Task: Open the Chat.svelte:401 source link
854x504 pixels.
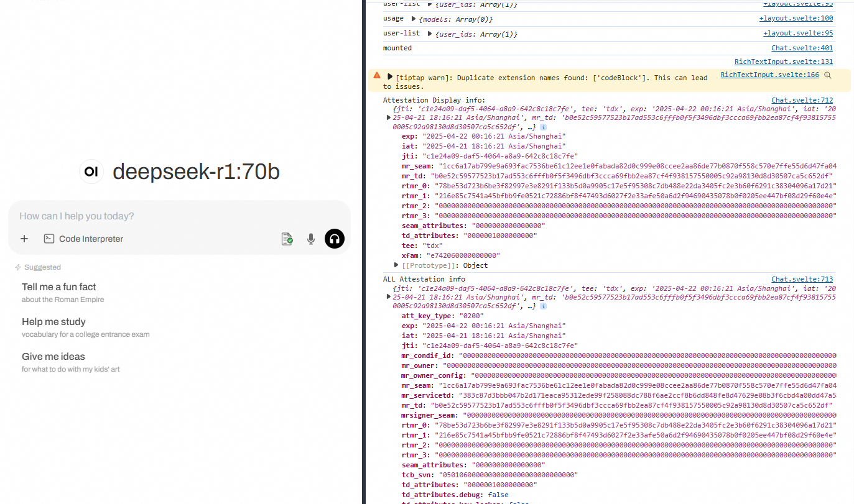Action: tap(802, 48)
